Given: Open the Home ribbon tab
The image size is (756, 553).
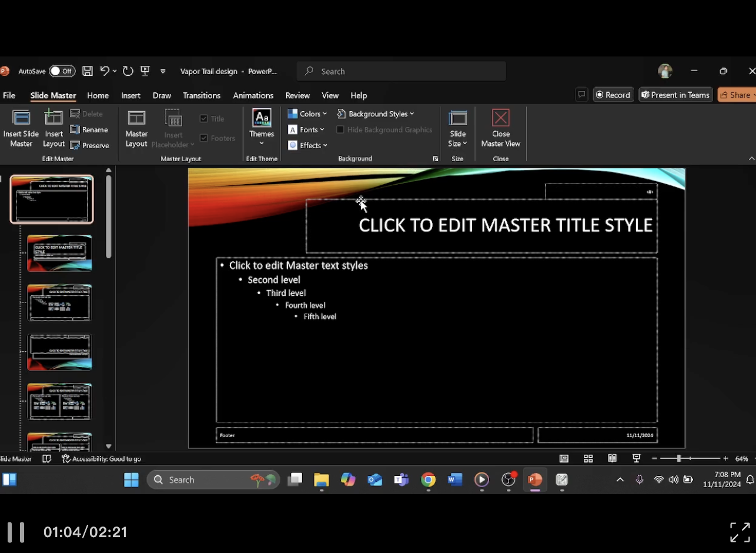Looking at the screenshot, I should click(98, 95).
